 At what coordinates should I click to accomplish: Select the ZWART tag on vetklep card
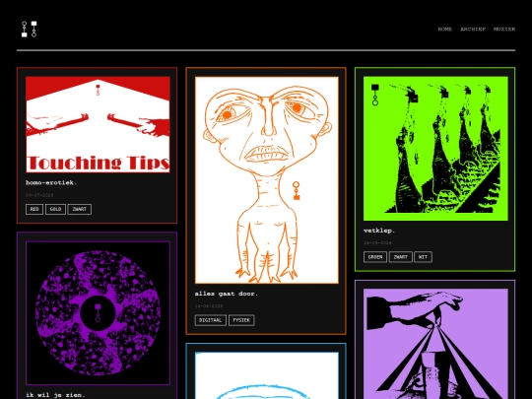pos(401,257)
